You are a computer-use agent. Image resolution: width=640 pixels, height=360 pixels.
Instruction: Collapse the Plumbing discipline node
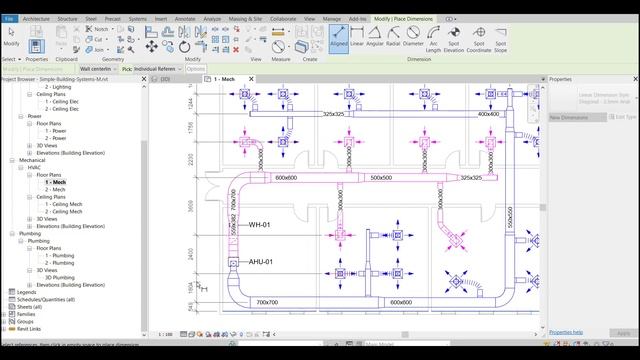[x=12, y=234]
